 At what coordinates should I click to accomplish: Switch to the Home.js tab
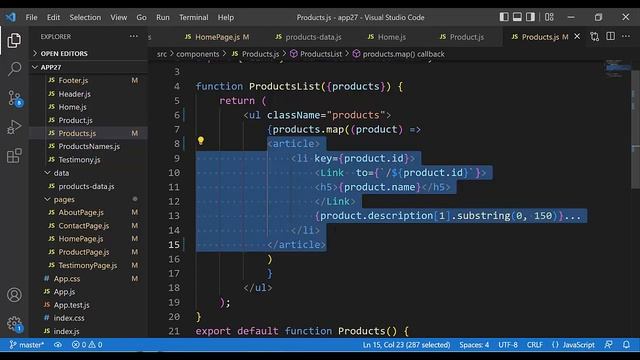point(387,37)
